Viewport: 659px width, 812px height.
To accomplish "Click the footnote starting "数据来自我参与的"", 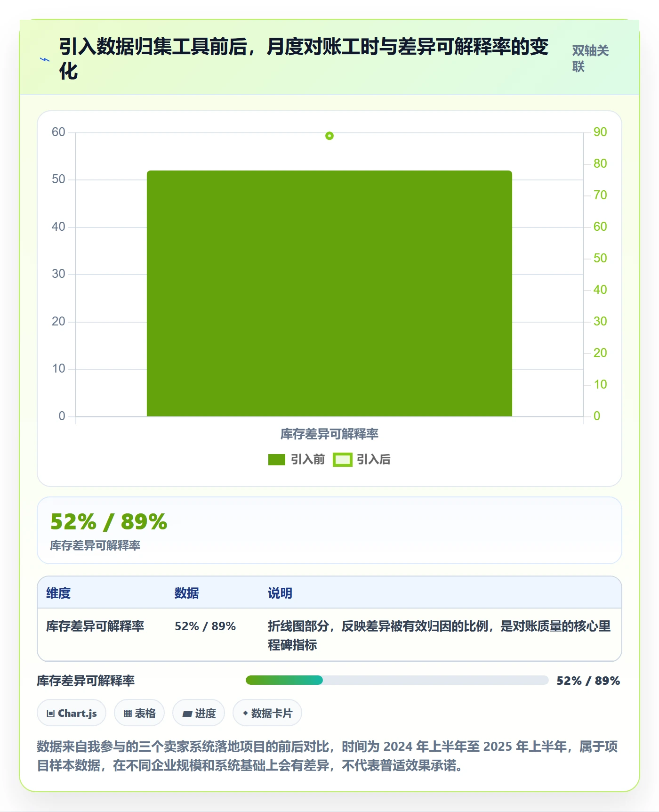I will [x=328, y=756].
